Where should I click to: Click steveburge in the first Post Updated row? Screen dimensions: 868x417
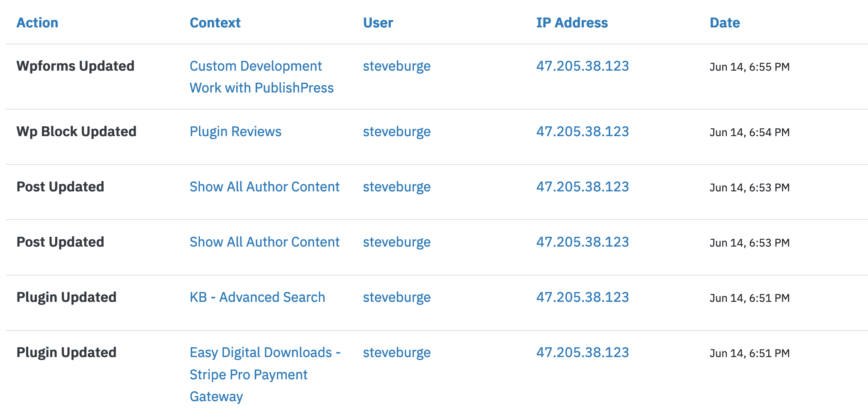coord(396,187)
